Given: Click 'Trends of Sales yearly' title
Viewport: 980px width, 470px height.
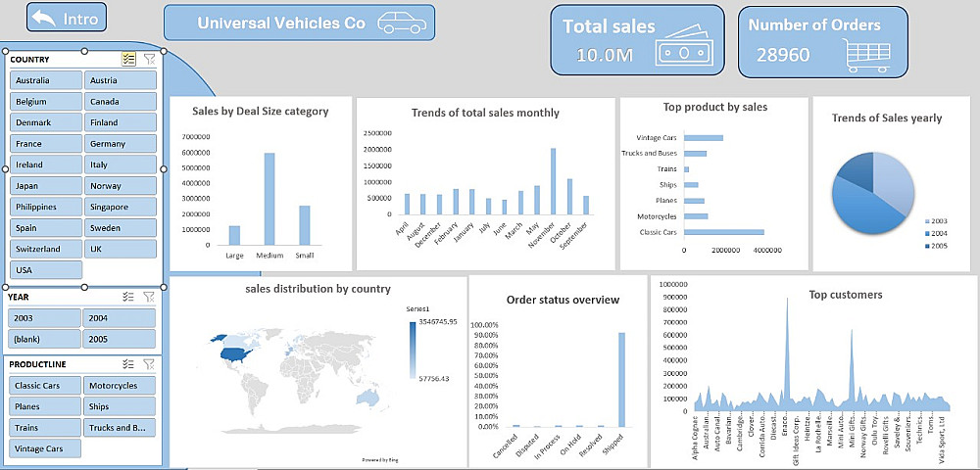Looking at the screenshot, I should pos(887,117).
